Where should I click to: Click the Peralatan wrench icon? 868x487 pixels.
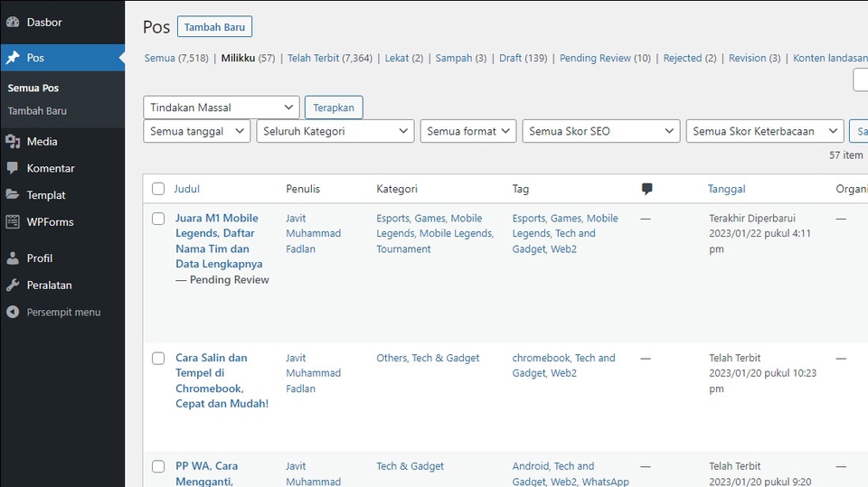click(13, 285)
